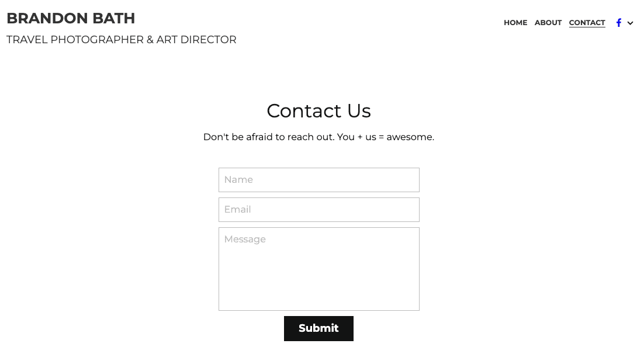Screen dimensions: 644x354
Task: Select the Email placeholder text box
Action: click(x=237, y=210)
